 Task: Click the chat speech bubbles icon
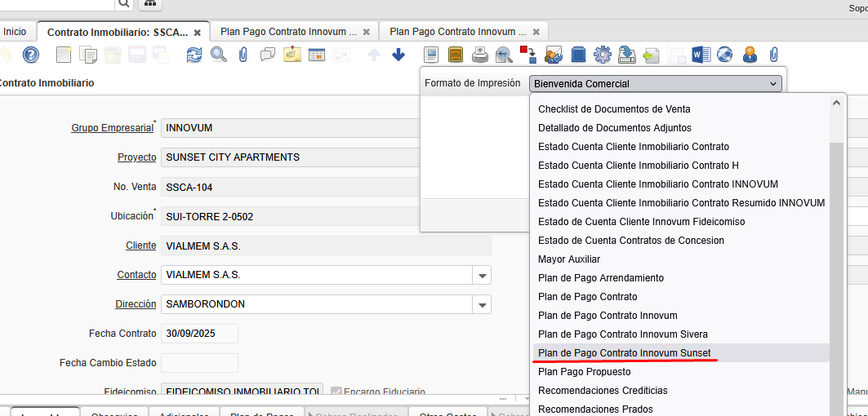[x=267, y=55]
